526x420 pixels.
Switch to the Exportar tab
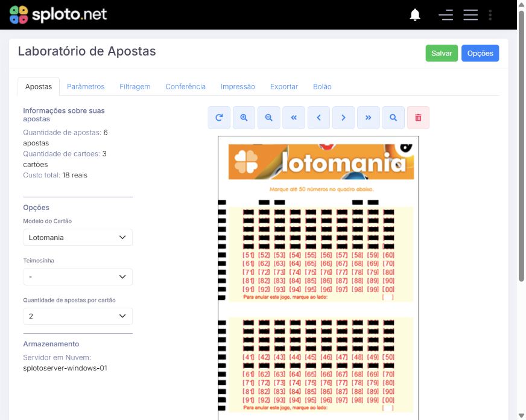point(284,86)
